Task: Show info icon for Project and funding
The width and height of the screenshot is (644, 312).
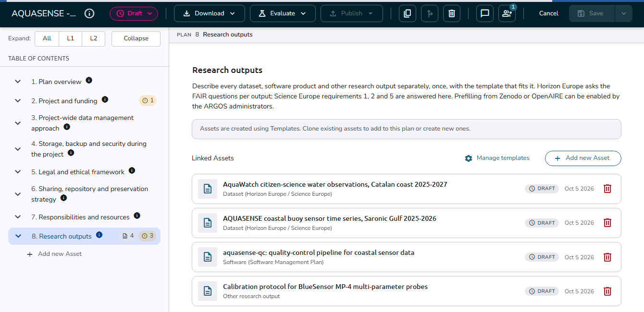Action: coord(105,99)
